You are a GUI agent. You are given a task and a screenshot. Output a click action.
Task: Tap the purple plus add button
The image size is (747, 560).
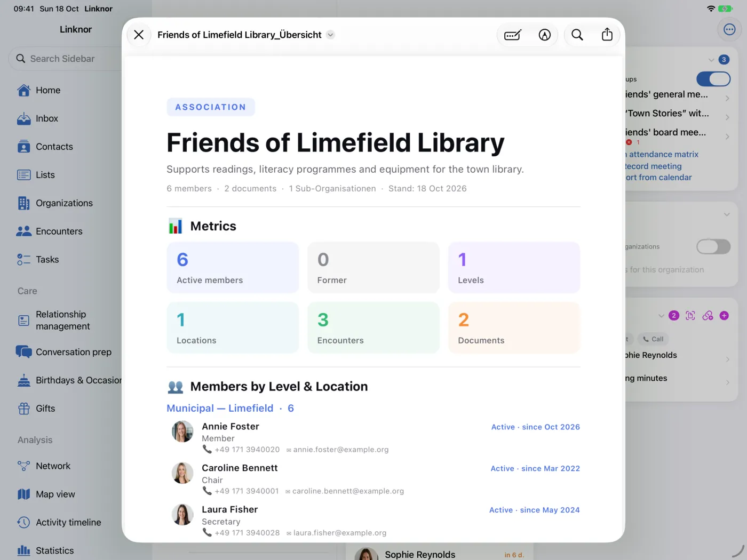724,316
